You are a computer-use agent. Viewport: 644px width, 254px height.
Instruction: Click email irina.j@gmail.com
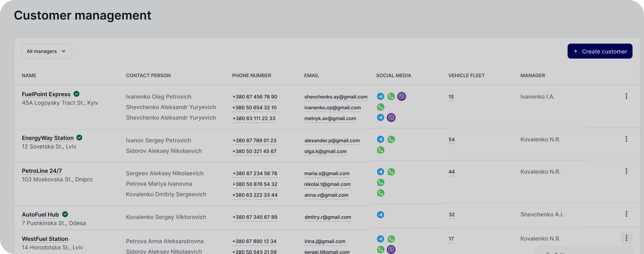click(x=325, y=241)
